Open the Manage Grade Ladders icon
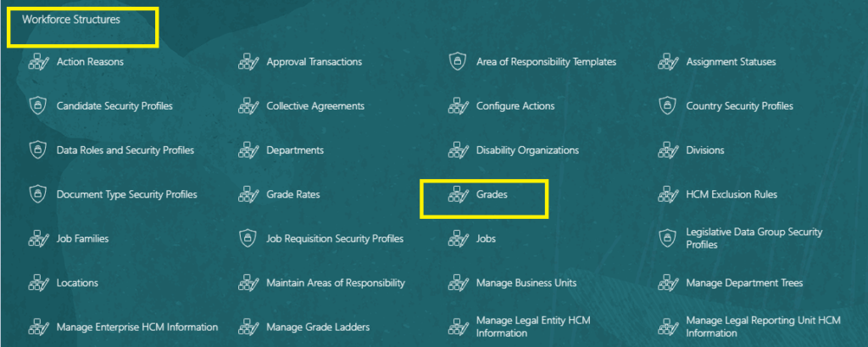The width and height of the screenshot is (868, 347). point(248,327)
